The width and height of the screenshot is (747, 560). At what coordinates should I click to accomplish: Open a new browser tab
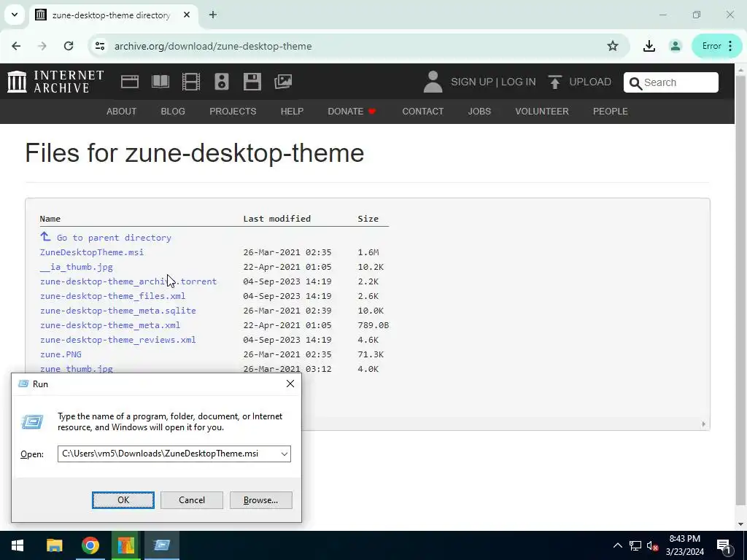(213, 15)
